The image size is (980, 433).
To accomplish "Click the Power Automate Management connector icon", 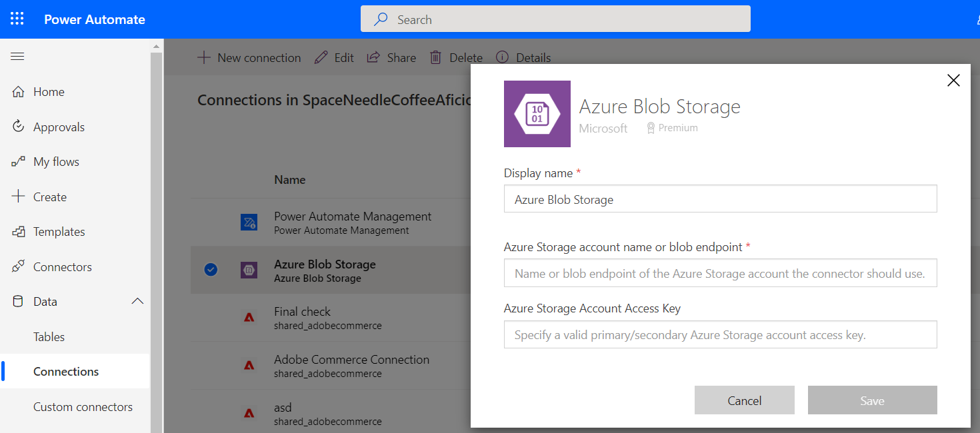I will coord(249,222).
